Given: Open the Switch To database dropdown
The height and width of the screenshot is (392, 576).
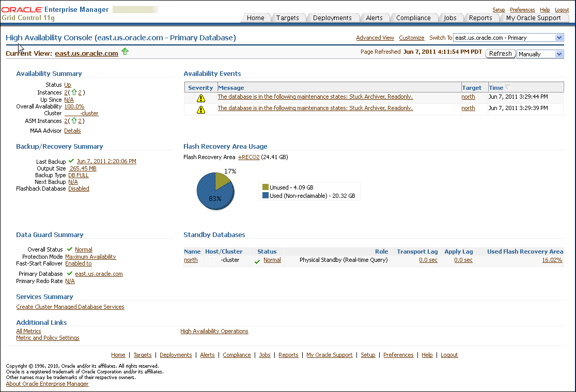Looking at the screenshot, I should (559, 38).
